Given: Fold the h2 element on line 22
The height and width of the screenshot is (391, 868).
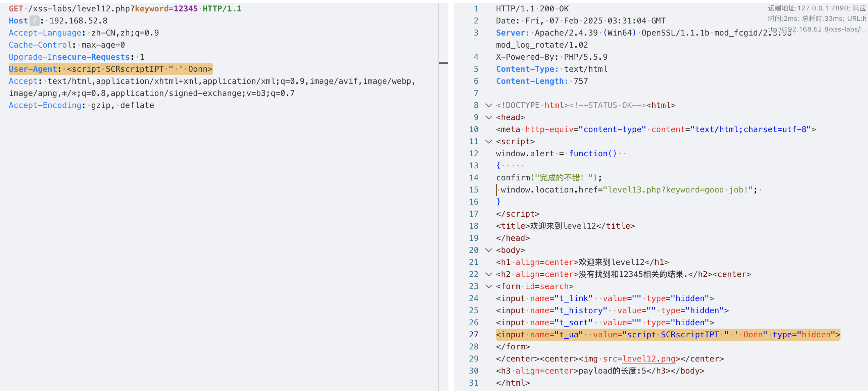Looking at the screenshot, I should (488, 275).
